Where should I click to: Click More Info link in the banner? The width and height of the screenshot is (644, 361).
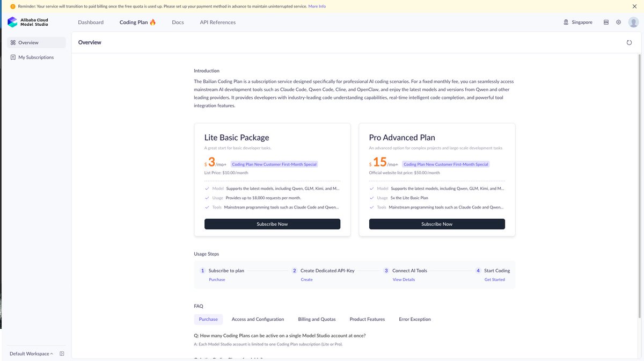pos(317,6)
